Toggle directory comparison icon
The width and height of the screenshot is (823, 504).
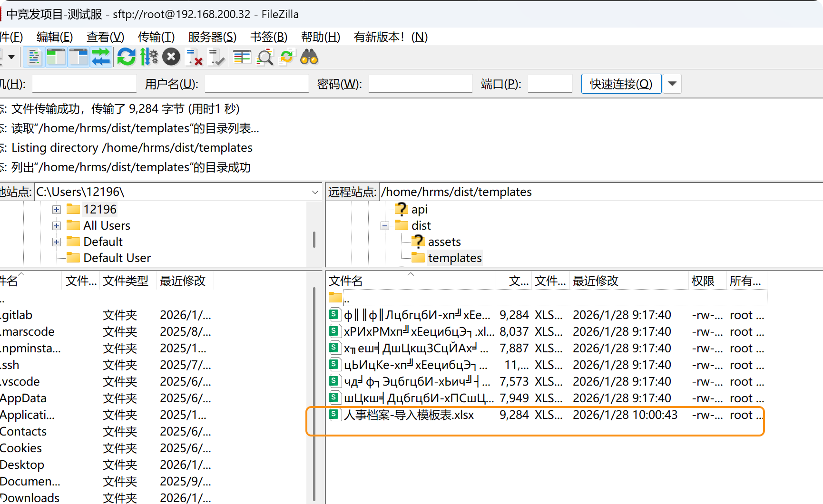tap(265, 58)
